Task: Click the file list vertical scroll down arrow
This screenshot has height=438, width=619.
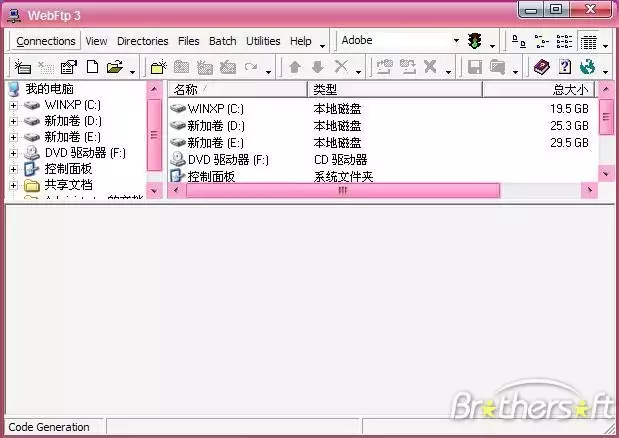Action: (x=606, y=174)
